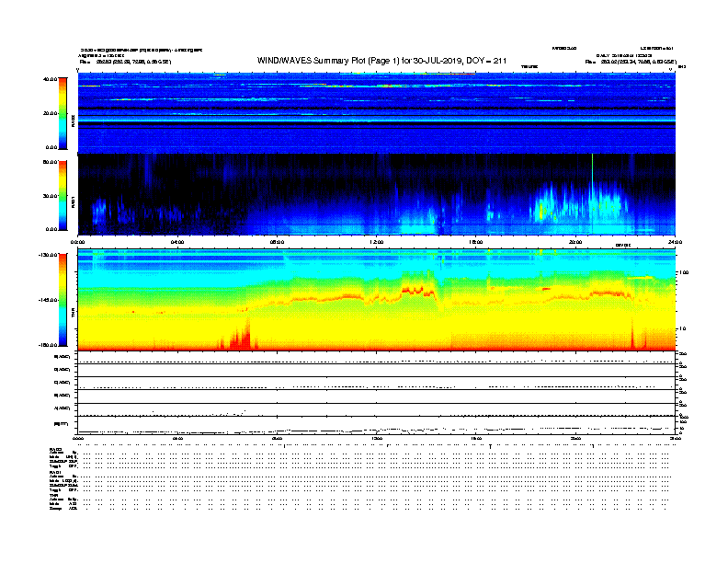Click the 16:00 tick under RAD1 spectrogram
Screen dimensions: 728x563
[x=476, y=242]
